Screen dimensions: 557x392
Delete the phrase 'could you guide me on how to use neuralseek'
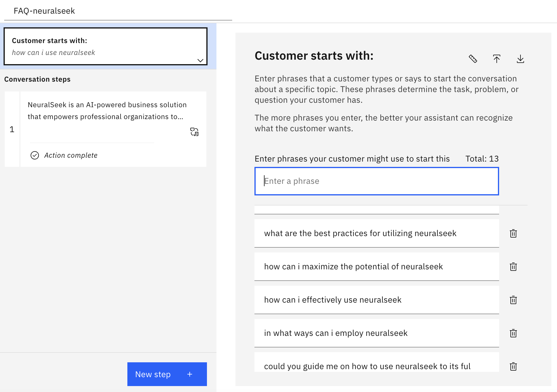click(513, 366)
